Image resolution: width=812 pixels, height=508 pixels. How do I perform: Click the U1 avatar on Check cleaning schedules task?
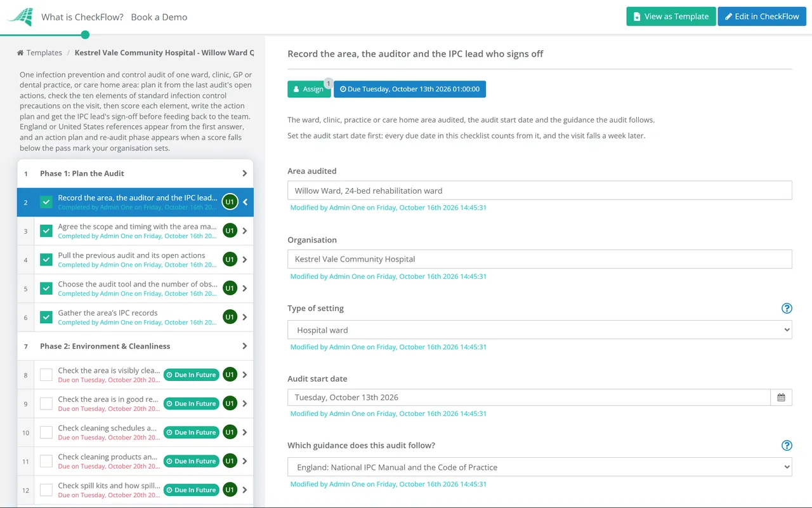point(230,432)
